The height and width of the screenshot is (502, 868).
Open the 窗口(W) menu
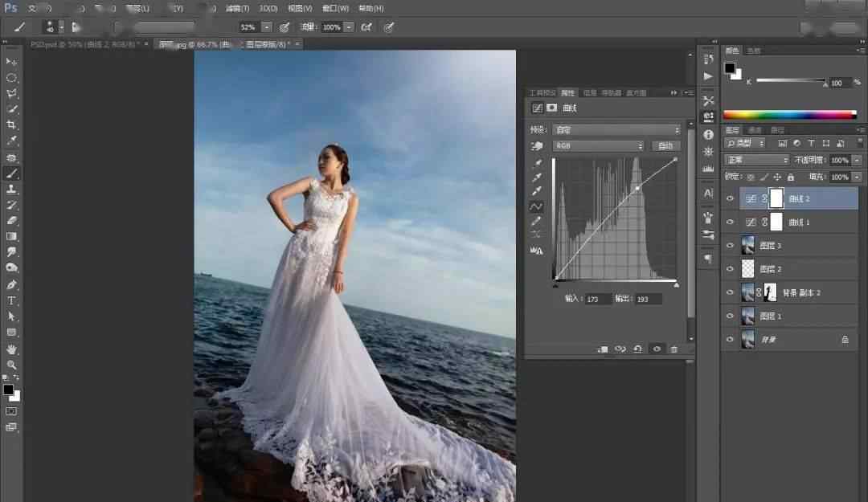pos(335,8)
